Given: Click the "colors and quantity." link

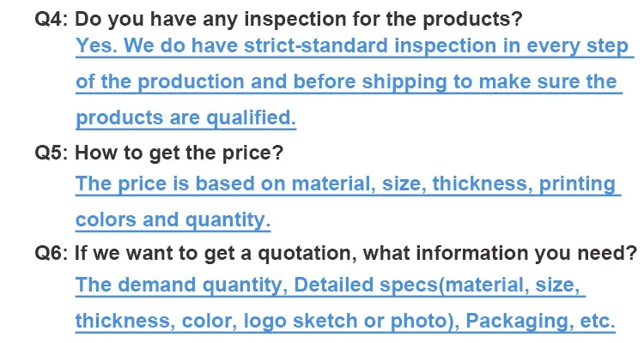Looking at the screenshot, I should [x=173, y=220].
